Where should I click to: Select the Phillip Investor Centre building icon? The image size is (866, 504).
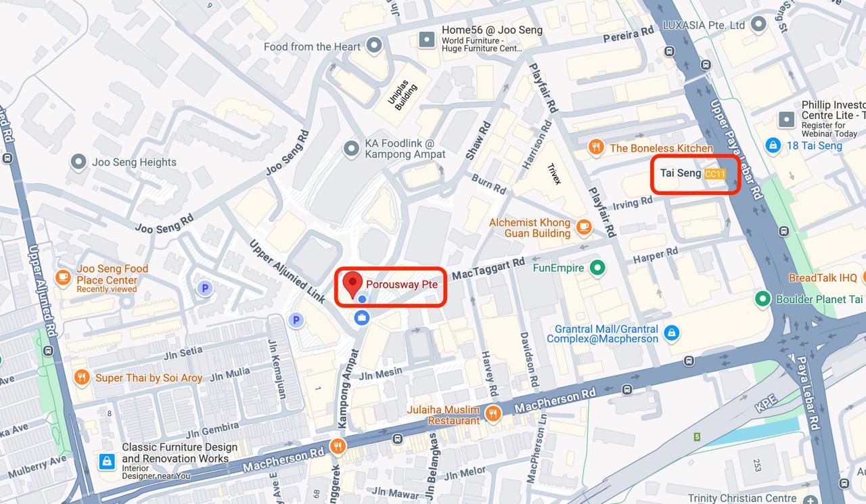click(787, 120)
